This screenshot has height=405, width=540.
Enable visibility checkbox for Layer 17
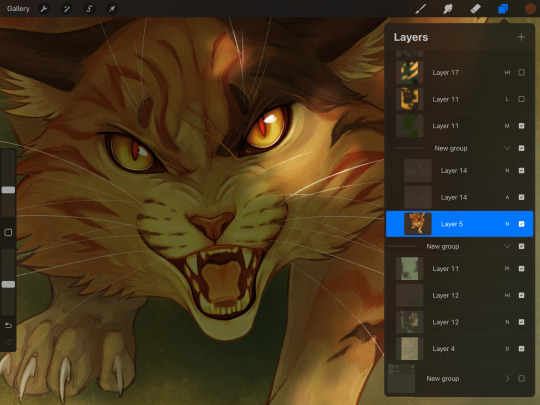click(521, 72)
